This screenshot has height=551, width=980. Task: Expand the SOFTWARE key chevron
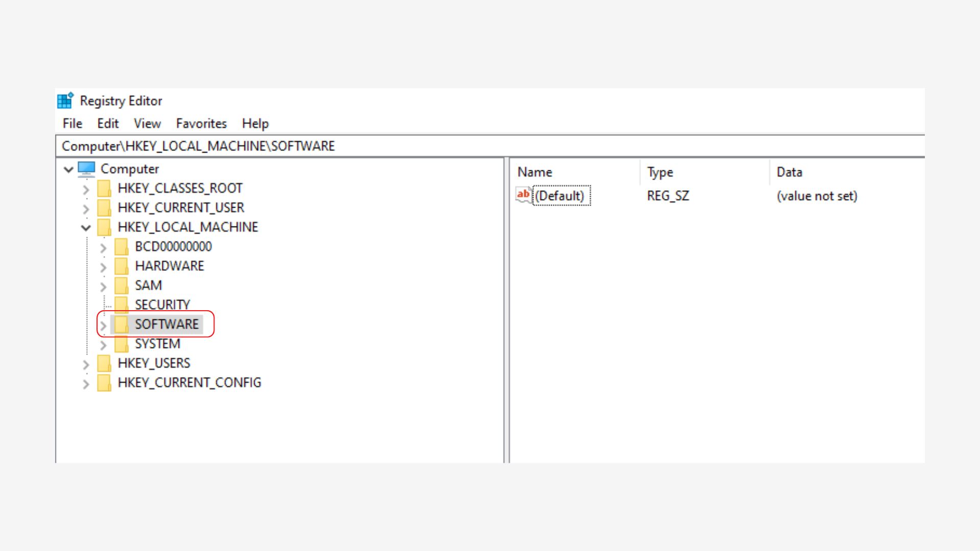click(x=103, y=325)
